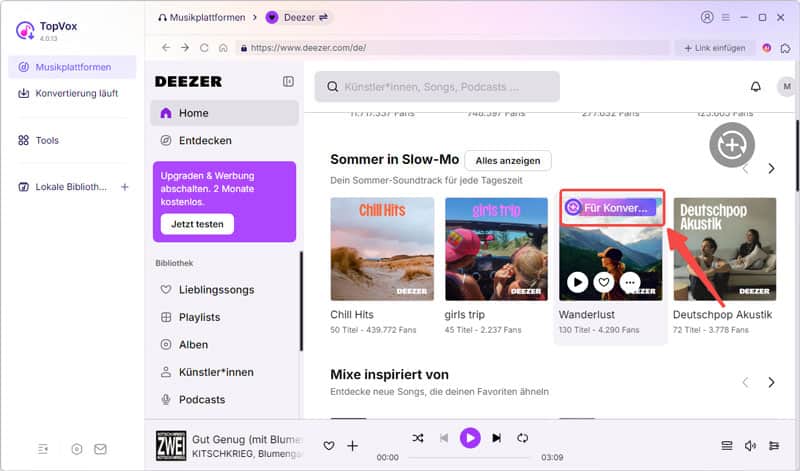
Task: Open Musikplattformen in TopVox sidebar
Action: (x=72, y=67)
